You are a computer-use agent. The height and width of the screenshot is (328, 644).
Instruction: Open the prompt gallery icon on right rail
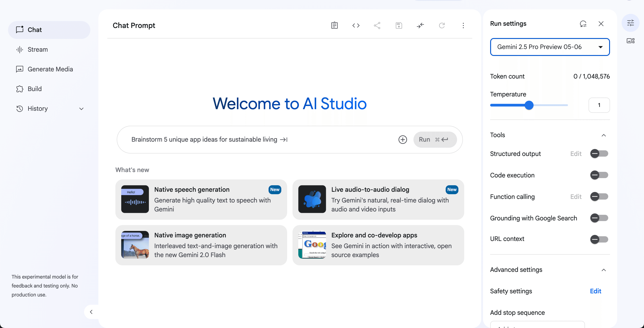click(x=630, y=41)
